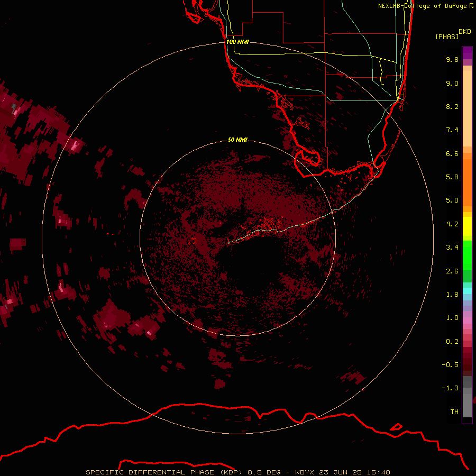The image size is (476, 476).
Task: Click the 50 NMI range ring label
Action: click(237, 140)
